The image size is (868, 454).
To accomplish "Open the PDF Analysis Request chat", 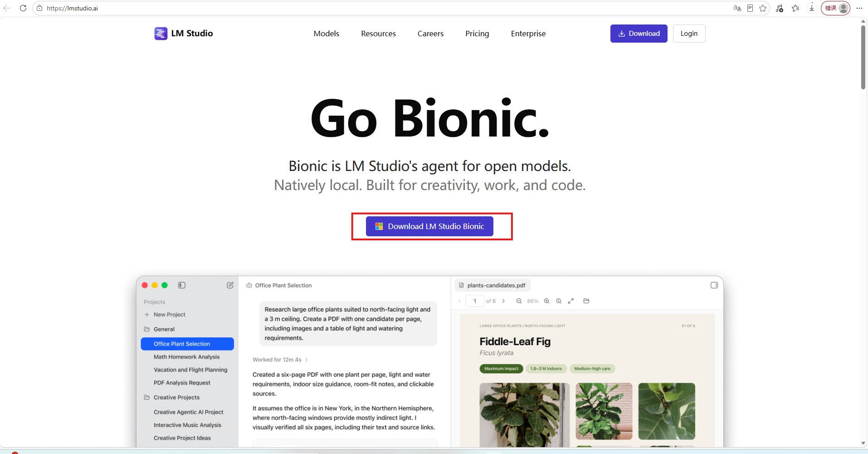I will [x=182, y=383].
